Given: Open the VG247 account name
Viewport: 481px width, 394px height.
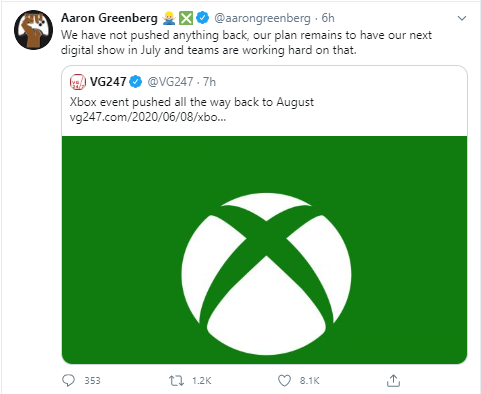Looking at the screenshot, I should tap(108, 82).
